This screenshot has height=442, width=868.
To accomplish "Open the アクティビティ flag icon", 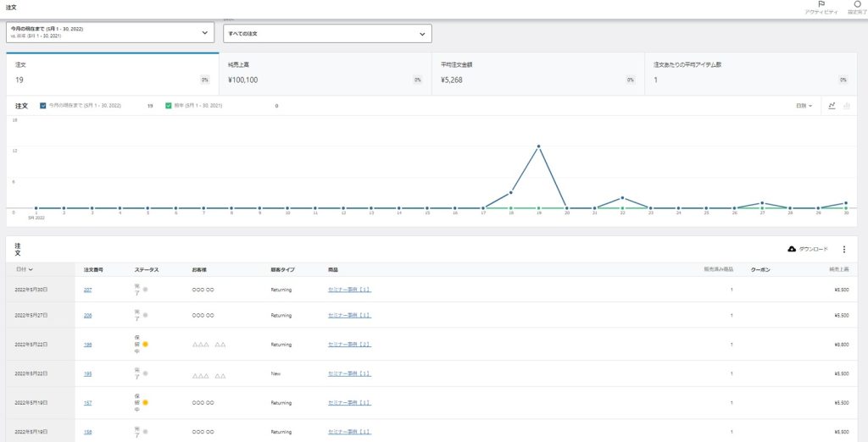I will tap(821, 5).
